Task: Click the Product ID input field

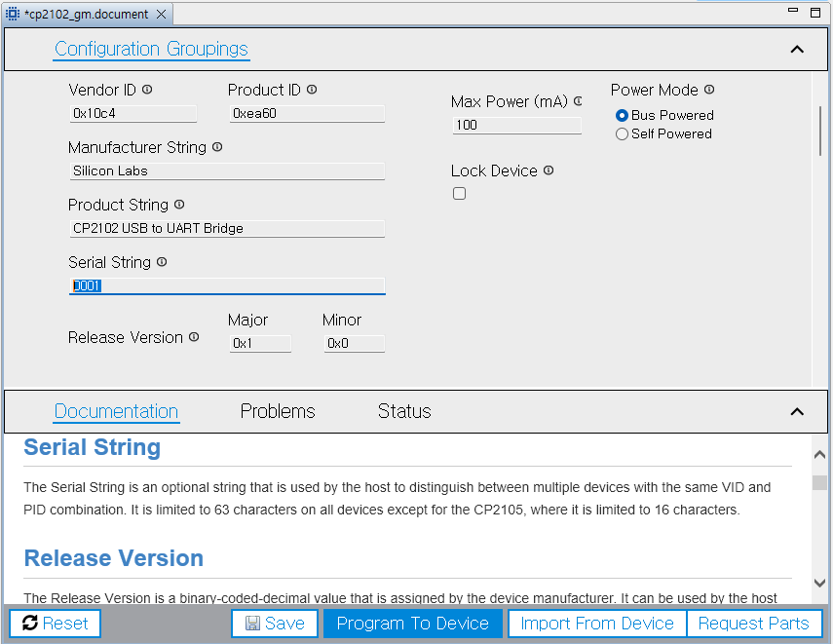Action: [307, 114]
